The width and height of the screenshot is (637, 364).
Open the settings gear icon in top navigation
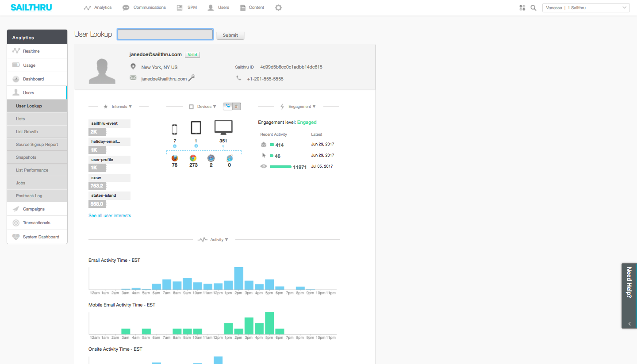(x=278, y=8)
